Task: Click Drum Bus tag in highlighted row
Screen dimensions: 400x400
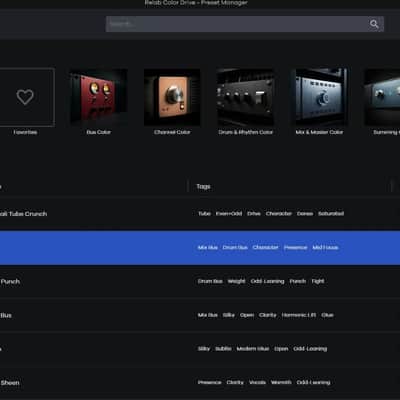Action: click(x=235, y=248)
